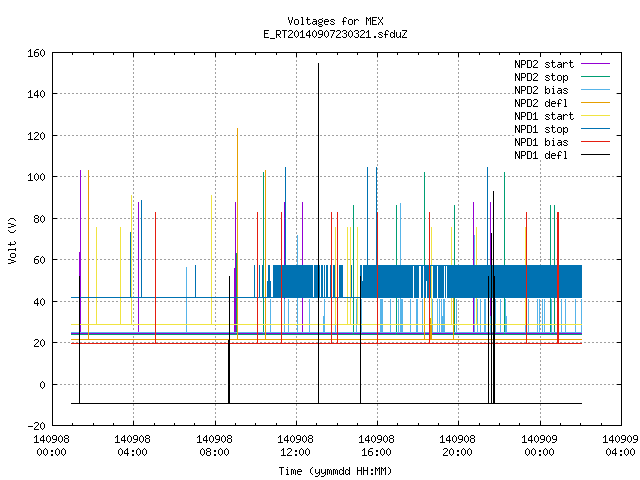Click the 'NPD1 start' legend label
This screenshot has height=480, width=640.
(544, 116)
